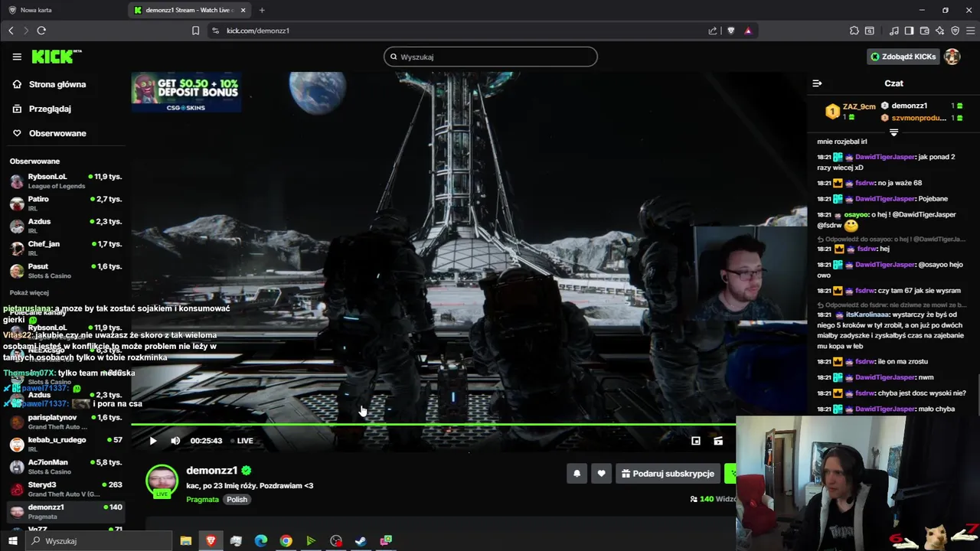Open a new browser tab
This screenshot has width=980, height=551.
click(262, 10)
